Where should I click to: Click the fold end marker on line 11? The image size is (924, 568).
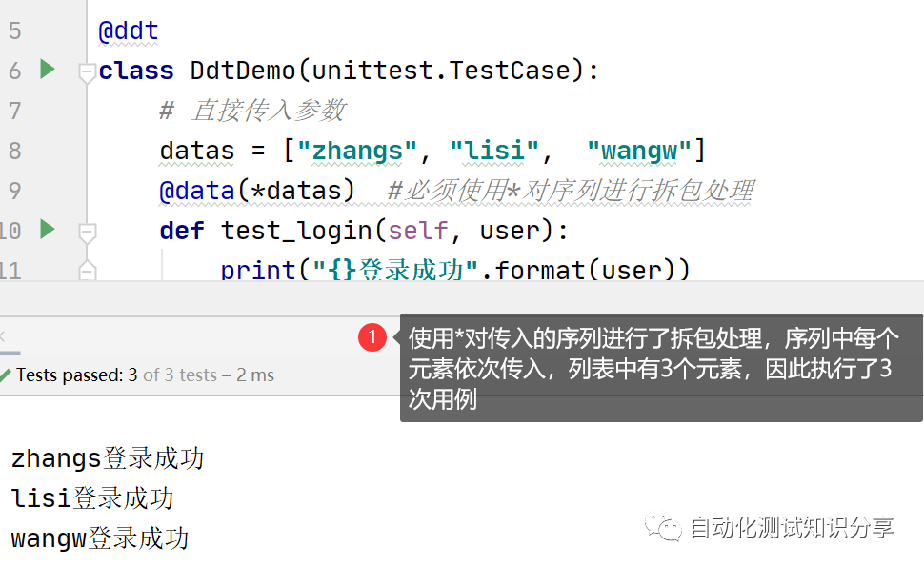point(88,272)
